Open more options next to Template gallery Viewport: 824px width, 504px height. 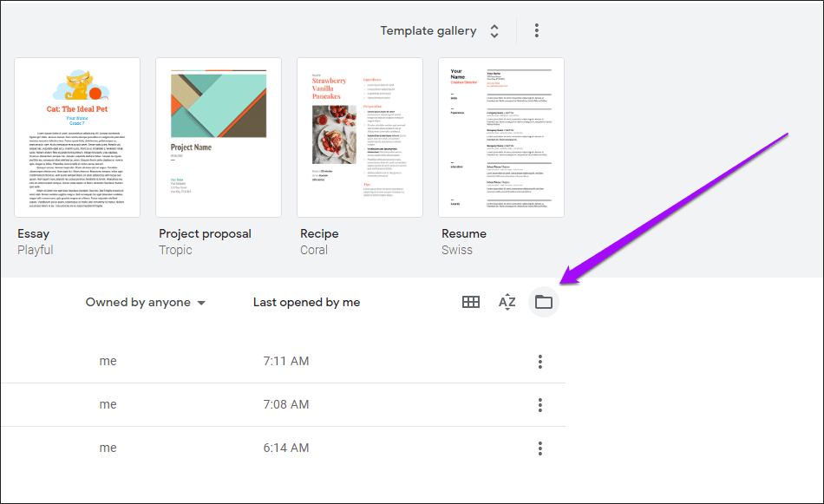[537, 30]
